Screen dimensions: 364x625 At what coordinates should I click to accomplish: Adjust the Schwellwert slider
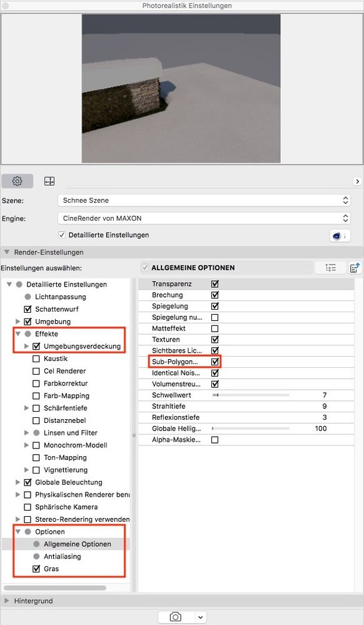pyautogui.click(x=251, y=395)
